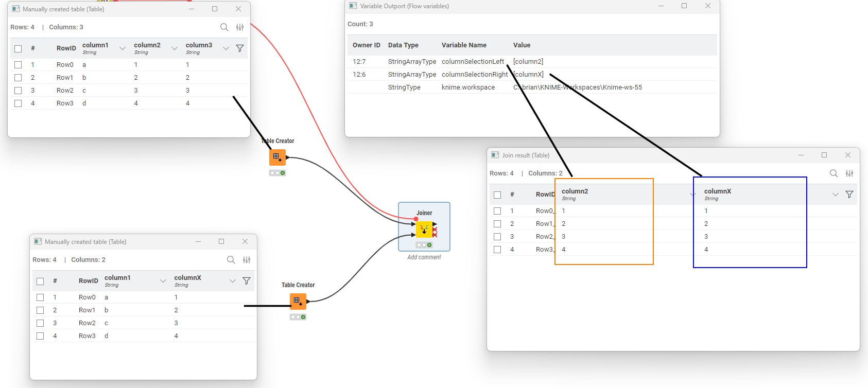Image resolution: width=868 pixels, height=388 pixels.
Task: Open the columnX dropdown in Join result
Action: 835,195
